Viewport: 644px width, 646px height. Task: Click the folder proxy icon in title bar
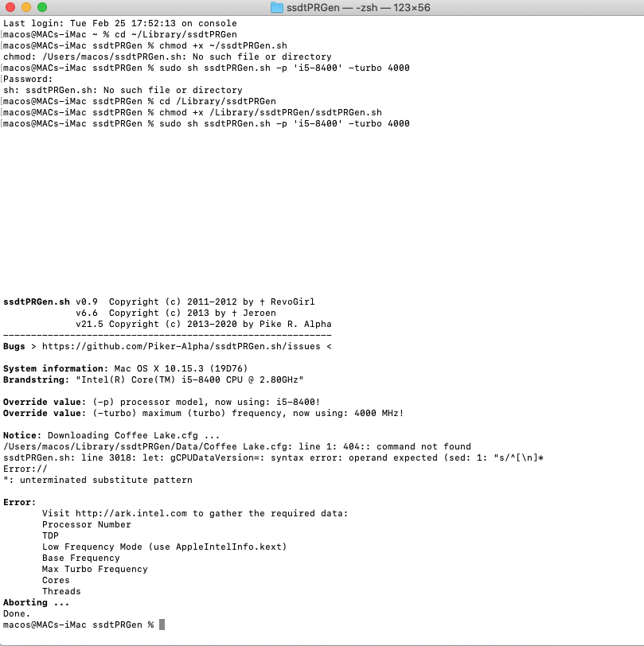276,7
